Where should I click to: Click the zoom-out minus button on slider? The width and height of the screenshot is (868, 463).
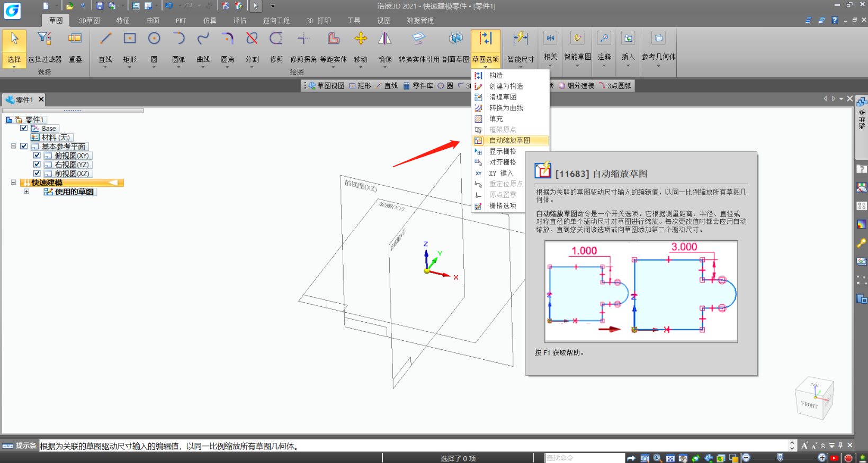coord(746,458)
